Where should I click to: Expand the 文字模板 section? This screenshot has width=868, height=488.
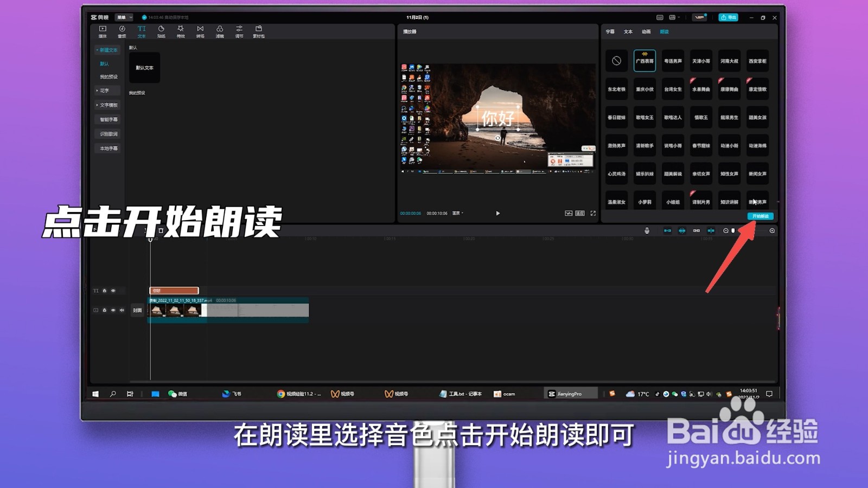[x=107, y=105]
